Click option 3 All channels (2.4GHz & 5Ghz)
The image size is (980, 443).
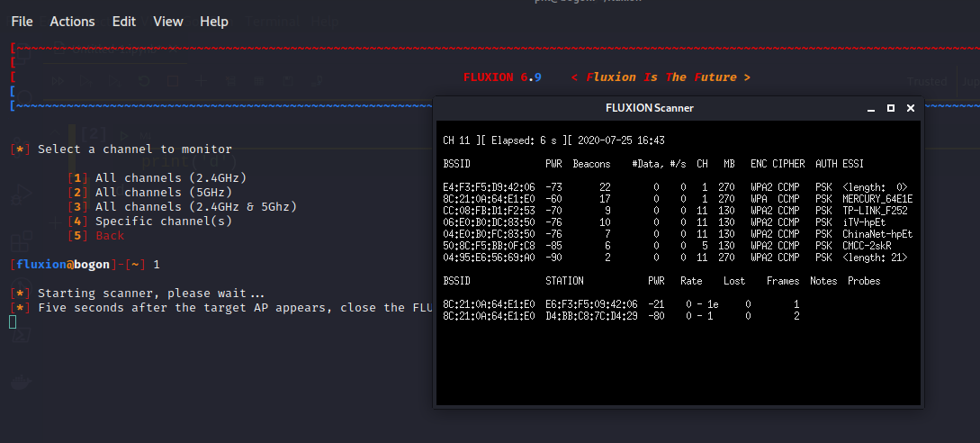[183, 206]
